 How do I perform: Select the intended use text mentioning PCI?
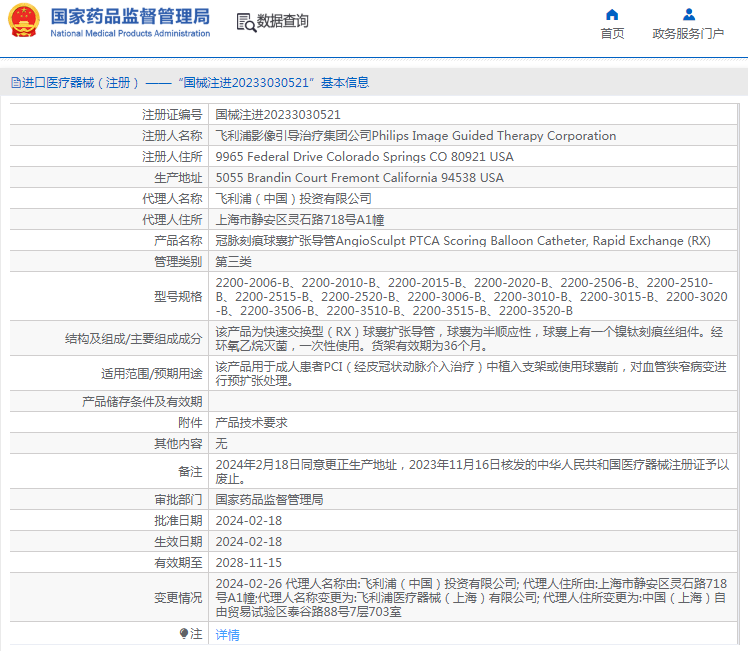tap(471, 373)
